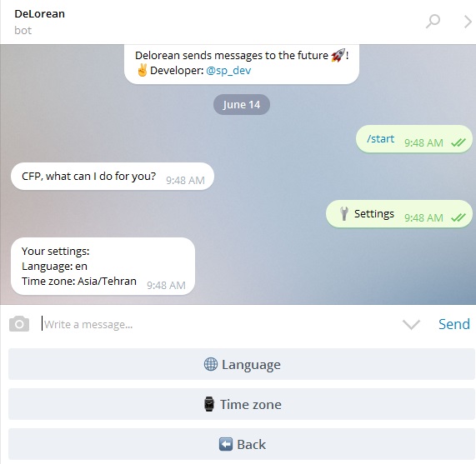Viewport: 476px width, 464px height.
Task: Click the June 14 date badge
Action: click(x=242, y=104)
